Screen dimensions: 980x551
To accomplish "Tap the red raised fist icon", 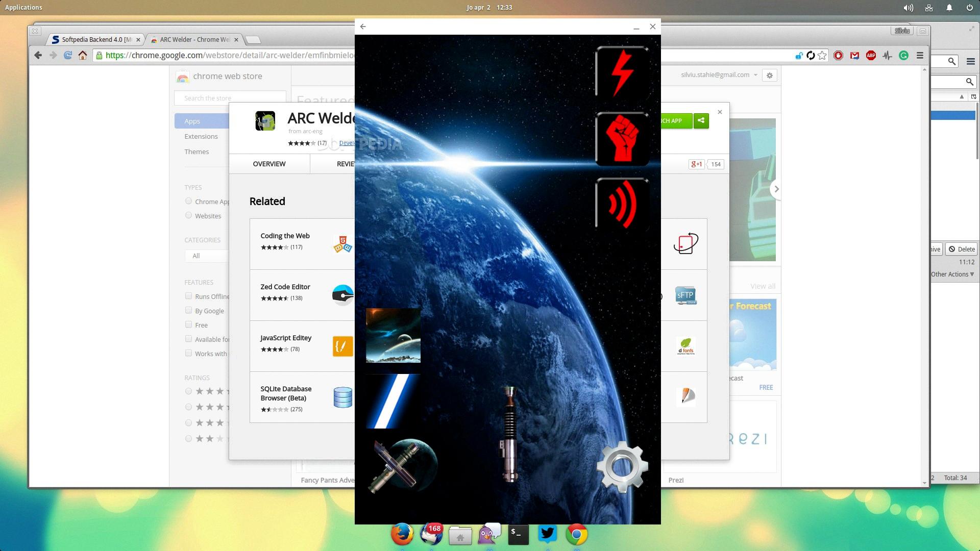I will pyautogui.click(x=622, y=138).
